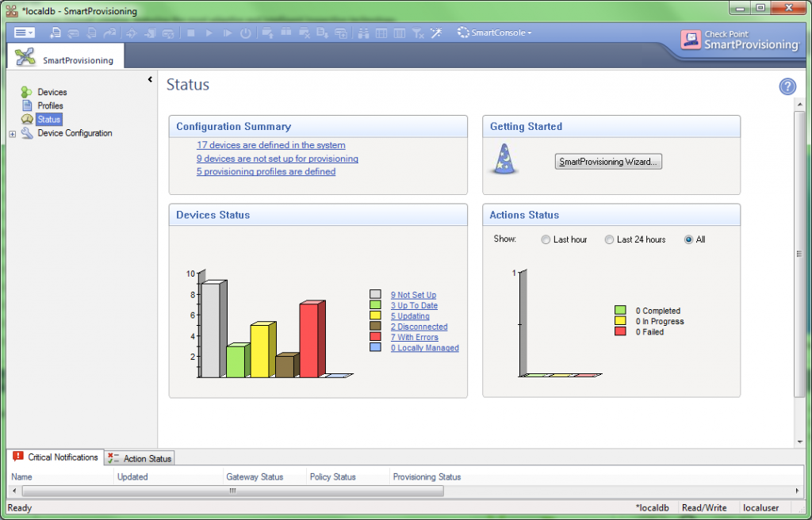Click the horizontal scrollbar right arrow

[798, 491]
